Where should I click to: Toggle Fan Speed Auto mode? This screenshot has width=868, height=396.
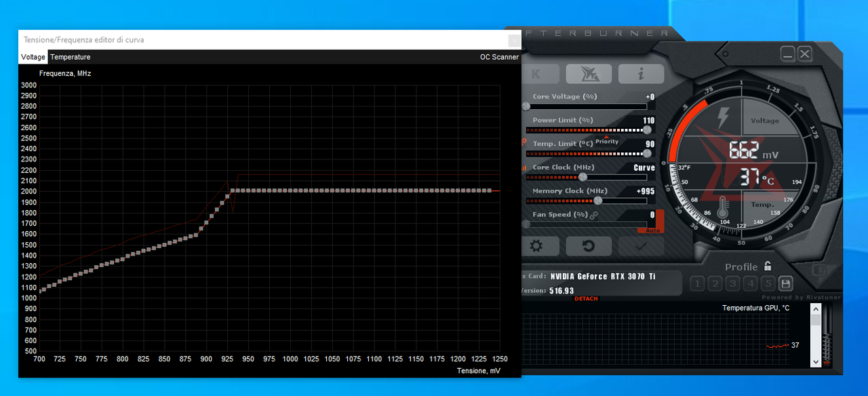click(x=652, y=231)
